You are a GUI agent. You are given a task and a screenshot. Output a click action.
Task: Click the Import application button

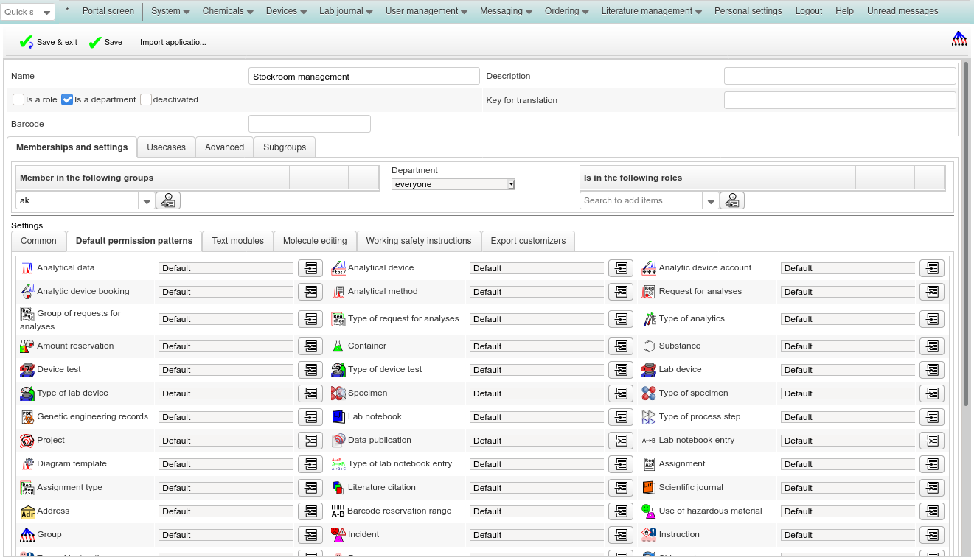point(173,43)
